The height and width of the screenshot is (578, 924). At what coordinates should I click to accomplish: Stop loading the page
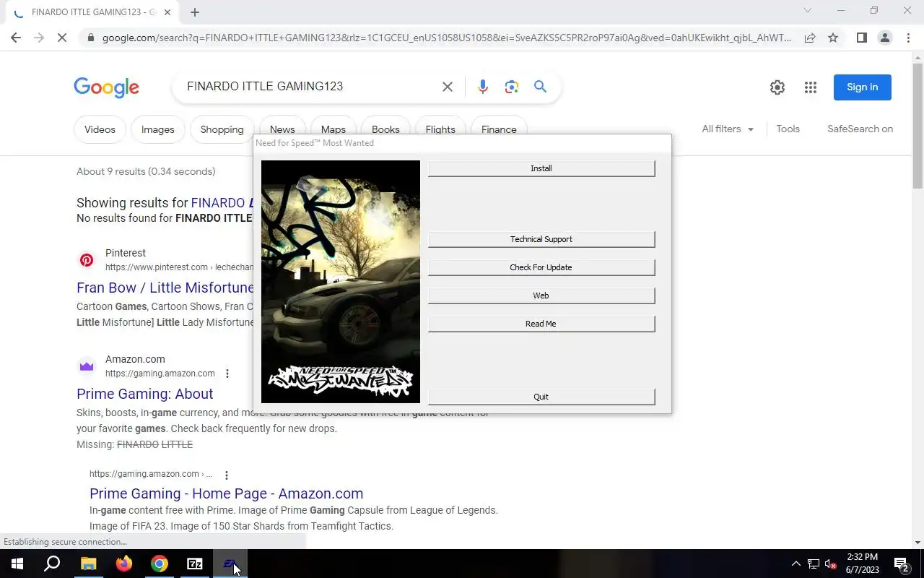[62, 38]
